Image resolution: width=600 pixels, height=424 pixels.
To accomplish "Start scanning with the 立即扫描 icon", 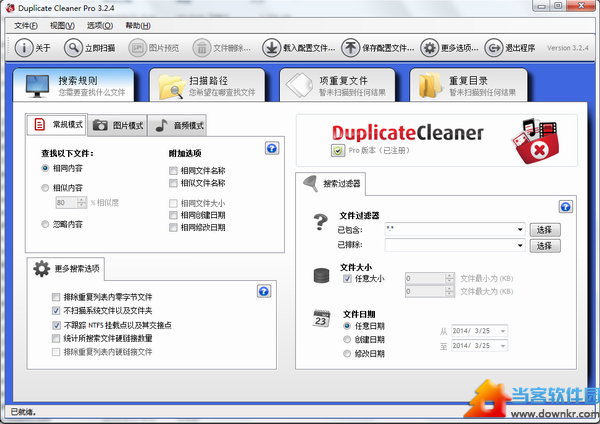I will point(73,48).
